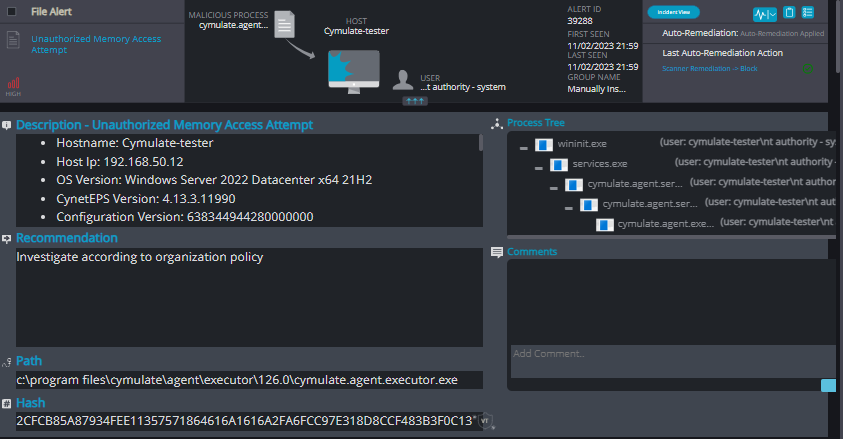Viewport: 843px width, 439px height.
Task: Click the first cymulate.agent.ser... process icon
Action: (574, 185)
